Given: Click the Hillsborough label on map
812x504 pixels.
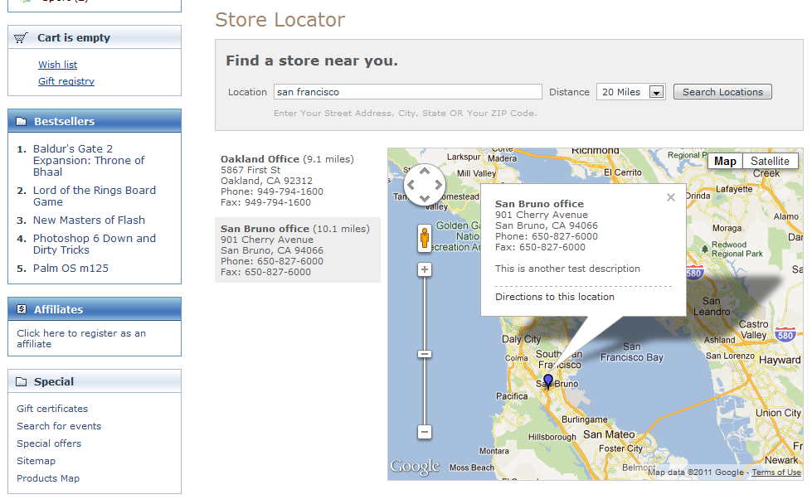Looking at the screenshot, I should tap(552, 437).
